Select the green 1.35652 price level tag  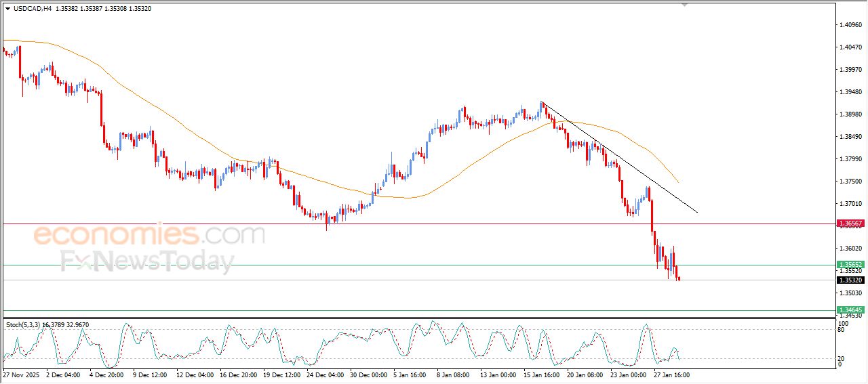[x=850, y=265]
